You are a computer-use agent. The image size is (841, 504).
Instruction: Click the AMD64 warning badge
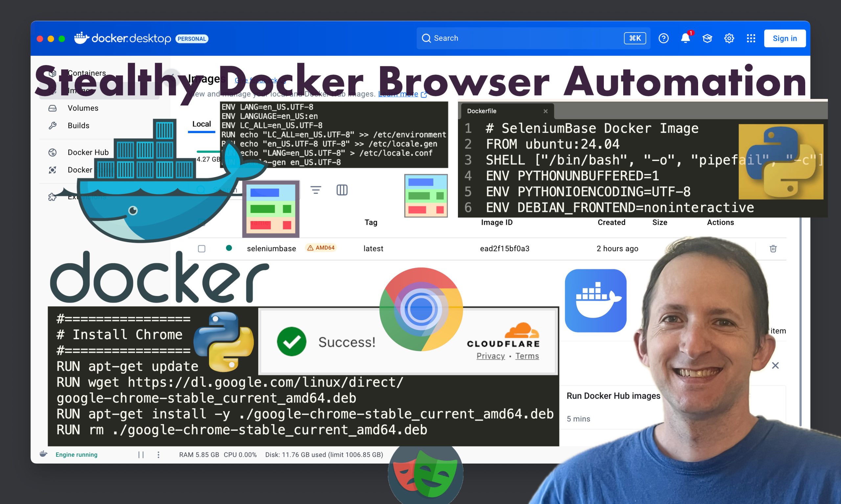point(321,248)
